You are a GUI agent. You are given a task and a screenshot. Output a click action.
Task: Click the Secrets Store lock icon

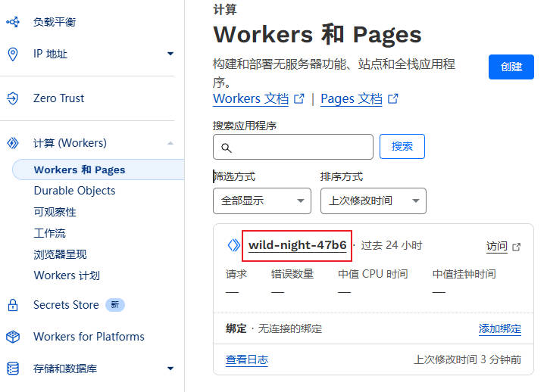click(x=12, y=305)
